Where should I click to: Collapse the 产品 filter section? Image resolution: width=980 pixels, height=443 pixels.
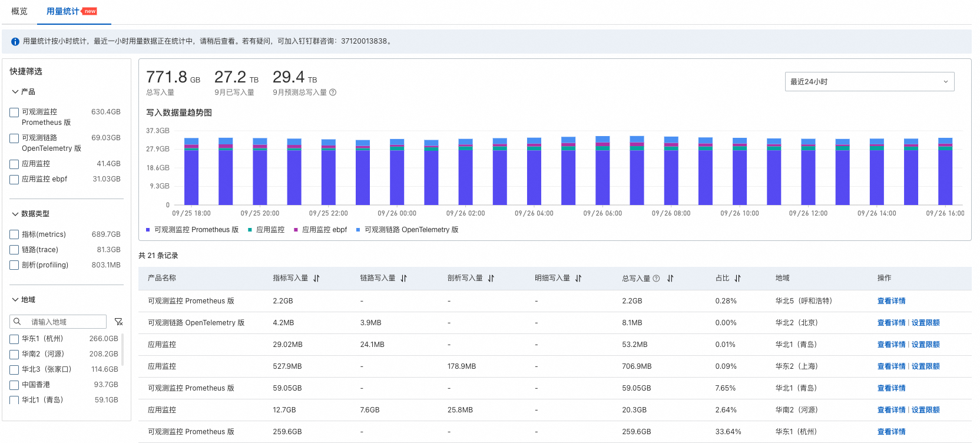pyautogui.click(x=15, y=92)
